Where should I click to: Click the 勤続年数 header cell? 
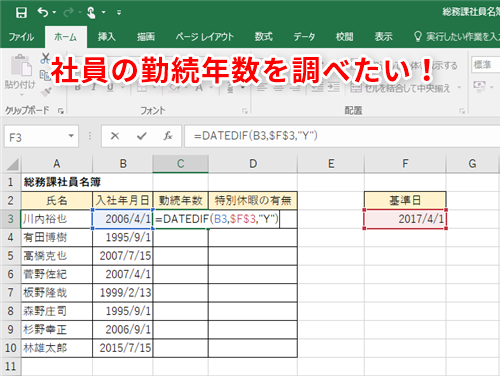pos(181,200)
